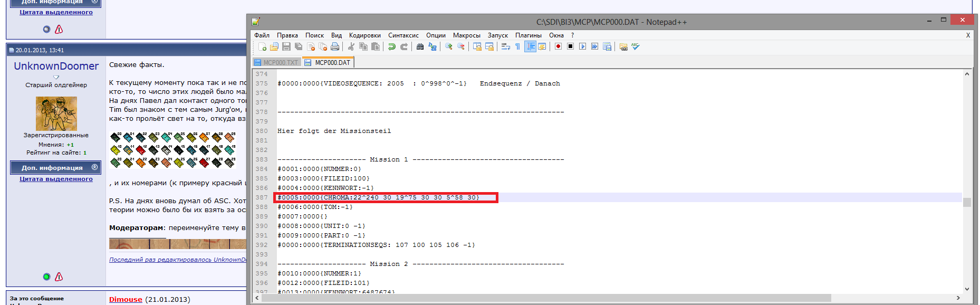Close the current document via toolbar icon
The image size is (980, 305).
coord(311,46)
